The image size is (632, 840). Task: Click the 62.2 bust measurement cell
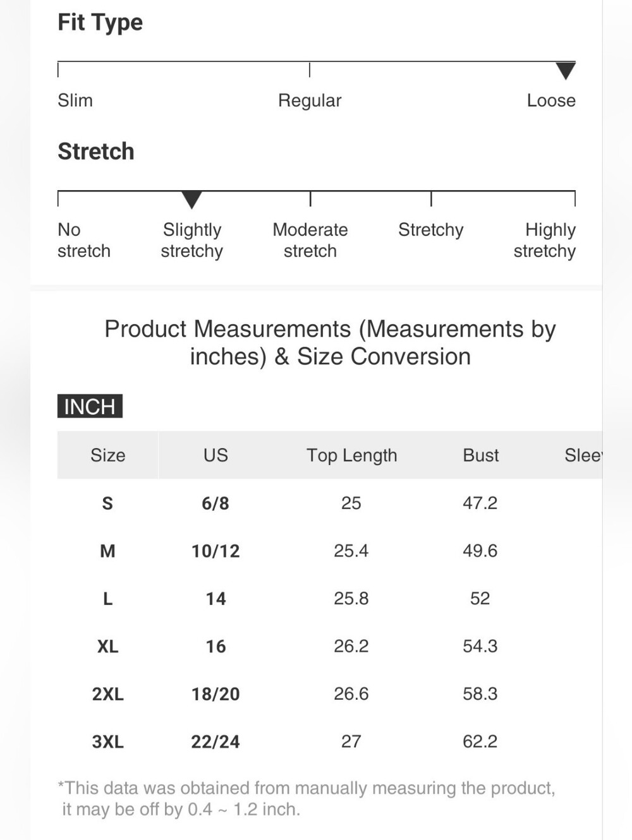pos(480,741)
